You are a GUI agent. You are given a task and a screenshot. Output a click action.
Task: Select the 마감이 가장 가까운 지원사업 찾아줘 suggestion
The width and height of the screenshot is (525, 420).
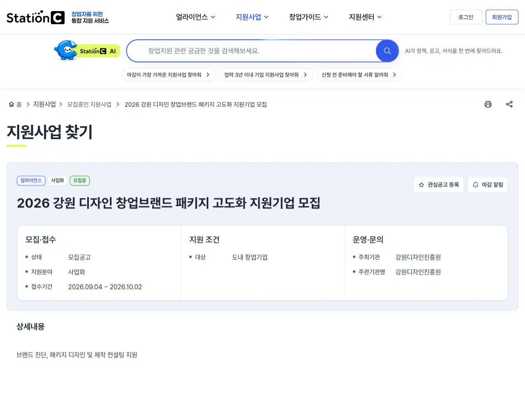click(x=169, y=75)
